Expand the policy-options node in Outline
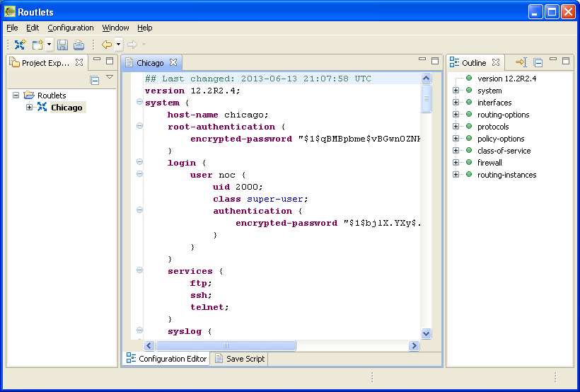This screenshot has height=392, width=580. pos(456,139)
